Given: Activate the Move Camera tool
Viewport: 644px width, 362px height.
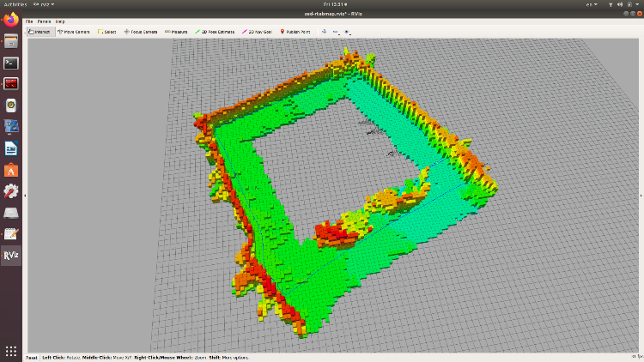Looking at the screenshot, I should (74, 32).
